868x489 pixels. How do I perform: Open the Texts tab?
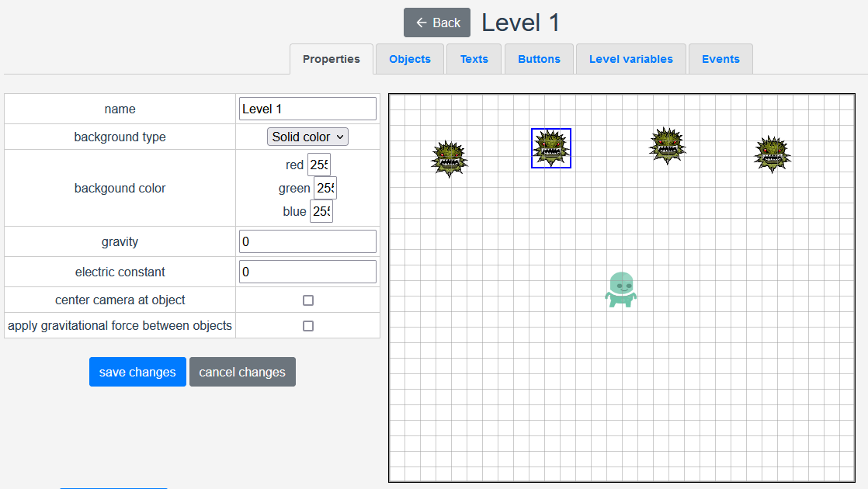[x=474, y=59]
